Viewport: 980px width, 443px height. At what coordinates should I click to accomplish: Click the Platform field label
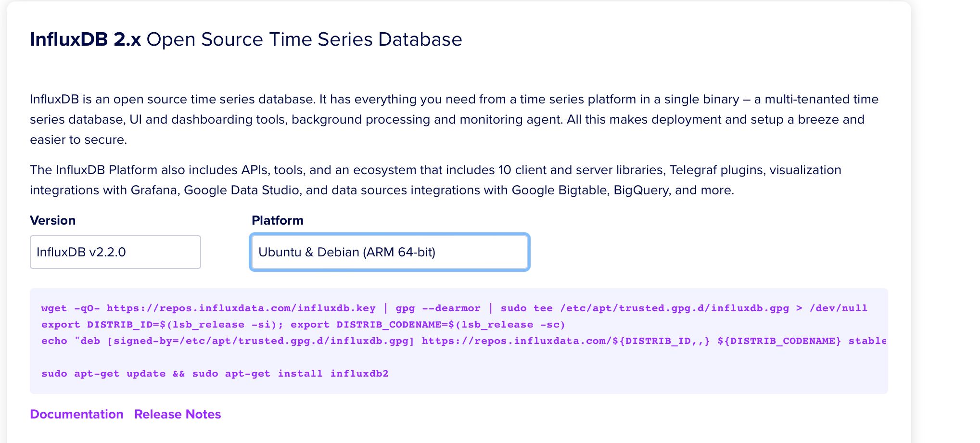coord(277,220)
